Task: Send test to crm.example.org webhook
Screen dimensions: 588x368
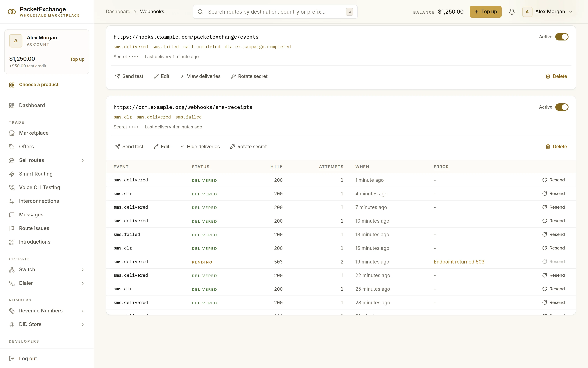Action: pyautogui.click(x=129, y=146)
